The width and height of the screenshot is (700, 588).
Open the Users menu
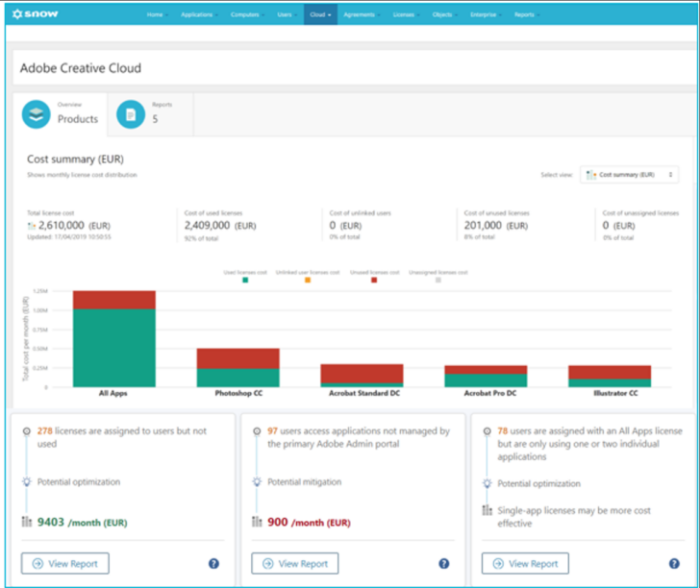point(287,14)
